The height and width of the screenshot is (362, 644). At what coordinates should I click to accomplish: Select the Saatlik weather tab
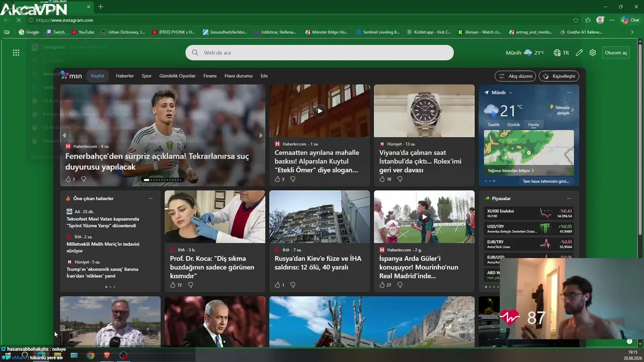point(494,125)
